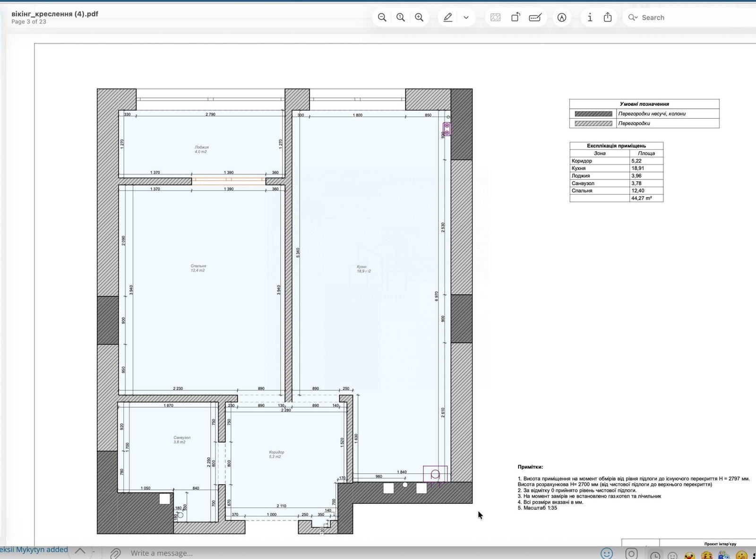Click the light hatch partition legend swatch
The width and height of the screenshot is (756, 559).
pyautogui.click(x=593, y=123)
